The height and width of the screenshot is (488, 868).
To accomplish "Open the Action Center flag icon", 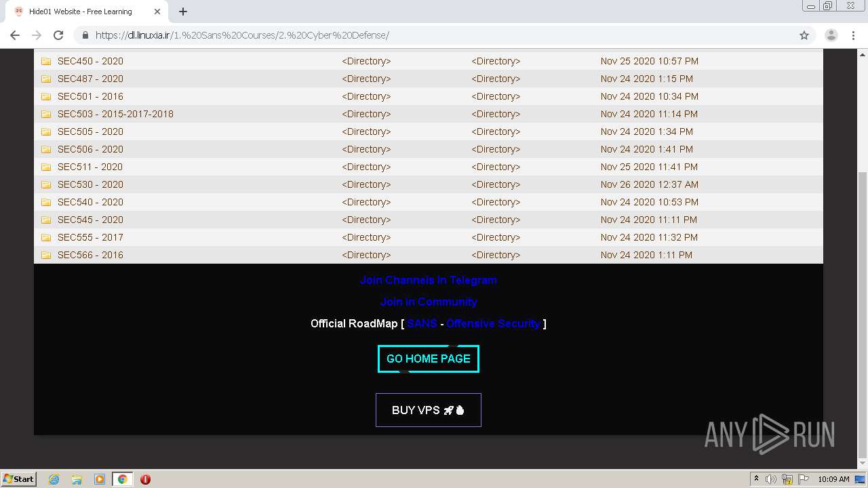I will pyautogui.click(x=804, y=479).
